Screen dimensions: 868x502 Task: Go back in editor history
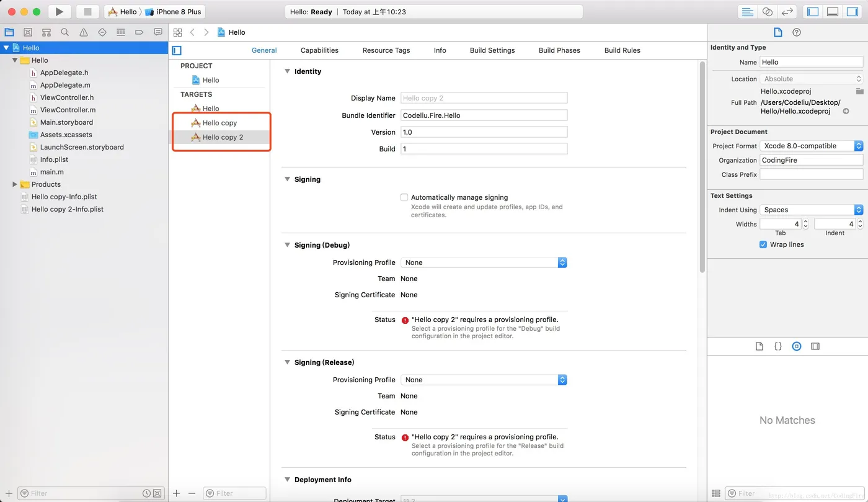tap(192, 32)
